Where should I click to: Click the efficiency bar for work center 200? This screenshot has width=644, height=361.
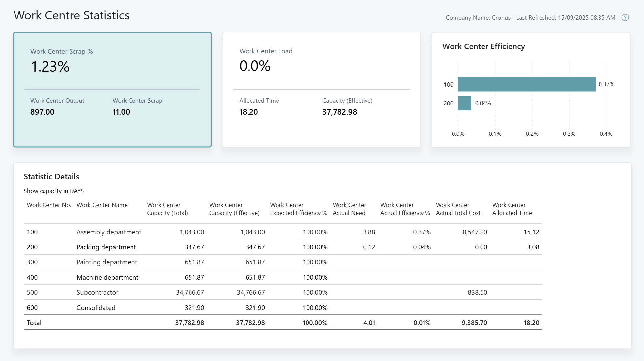point(464,103)
